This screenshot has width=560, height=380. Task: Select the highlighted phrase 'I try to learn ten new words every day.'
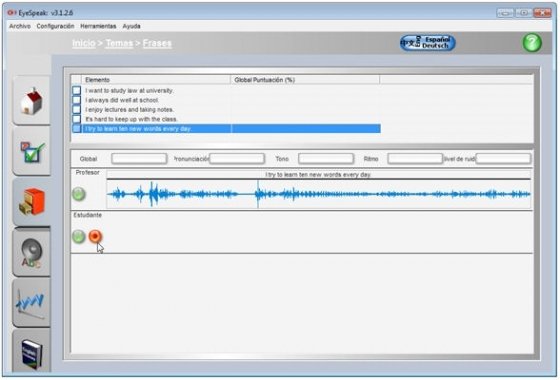point(138,129)
